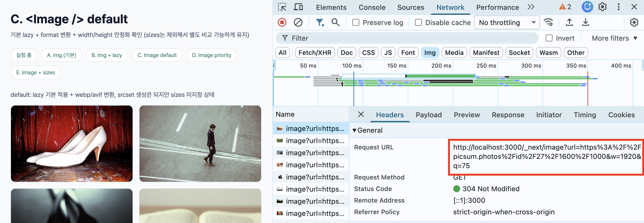644x223 pixels.
Task: Open the Timing details tab
Action: tap(584, 115)
